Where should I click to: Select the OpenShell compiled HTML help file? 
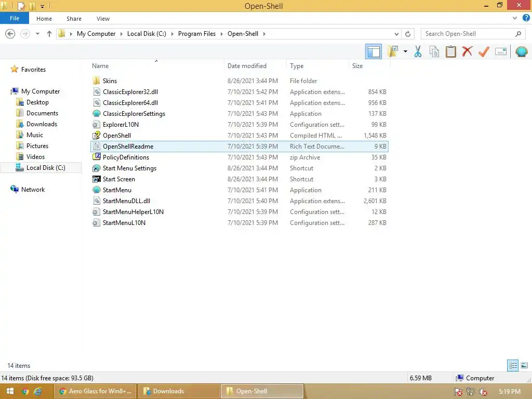[239, 136]
